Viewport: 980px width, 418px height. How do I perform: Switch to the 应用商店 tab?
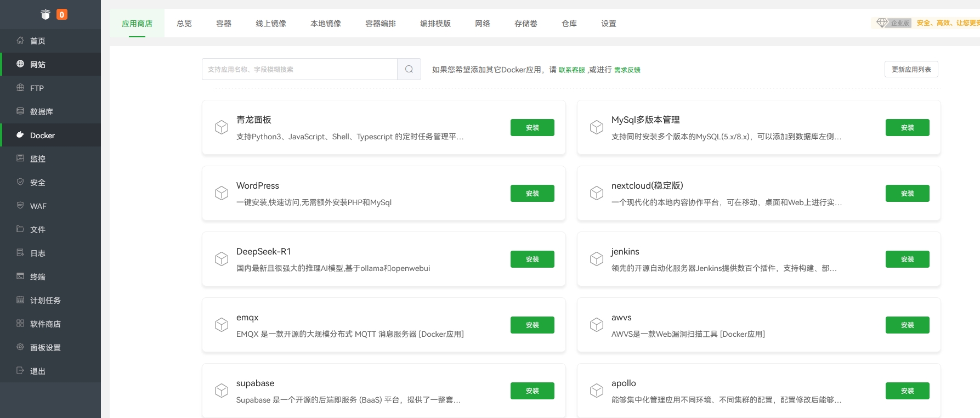[x=137, y=24]
